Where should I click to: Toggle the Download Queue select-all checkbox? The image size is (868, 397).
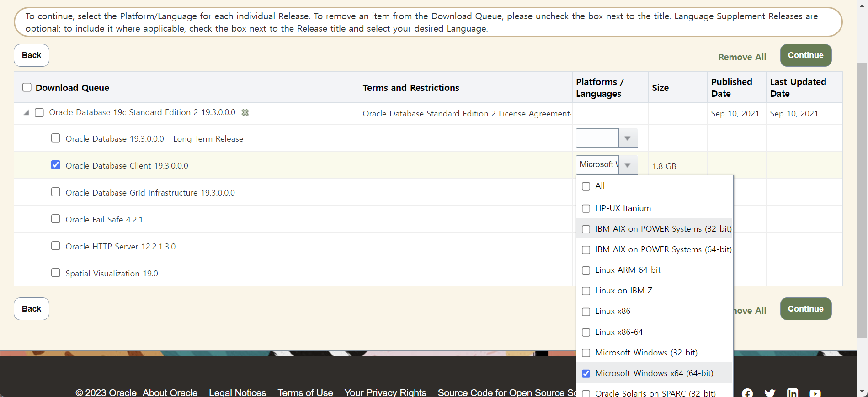27,87
